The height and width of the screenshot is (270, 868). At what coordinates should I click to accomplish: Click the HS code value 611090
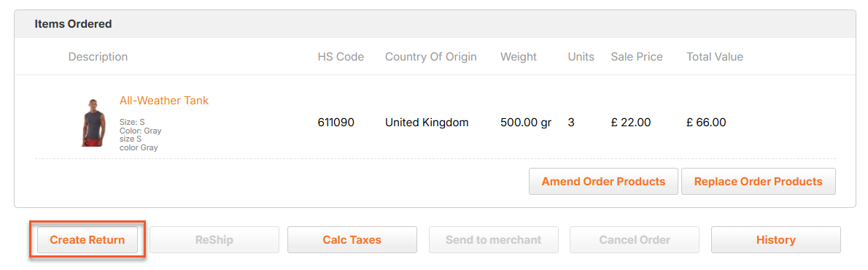tap(336, 123)
